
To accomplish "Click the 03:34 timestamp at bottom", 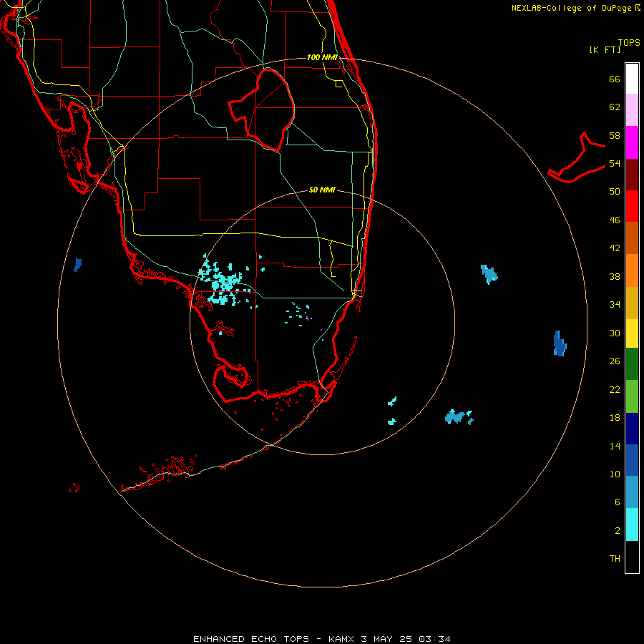I will tap(434, 639).
